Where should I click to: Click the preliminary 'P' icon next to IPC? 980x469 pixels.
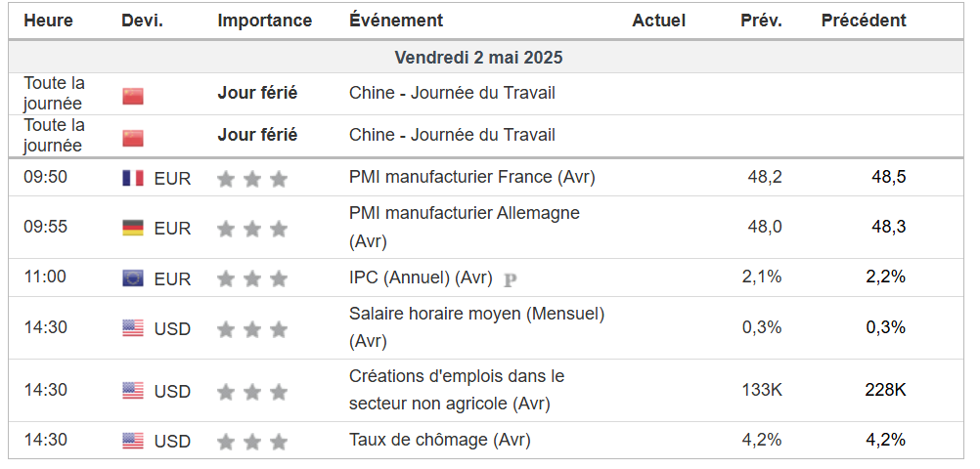tap(510, 279)
